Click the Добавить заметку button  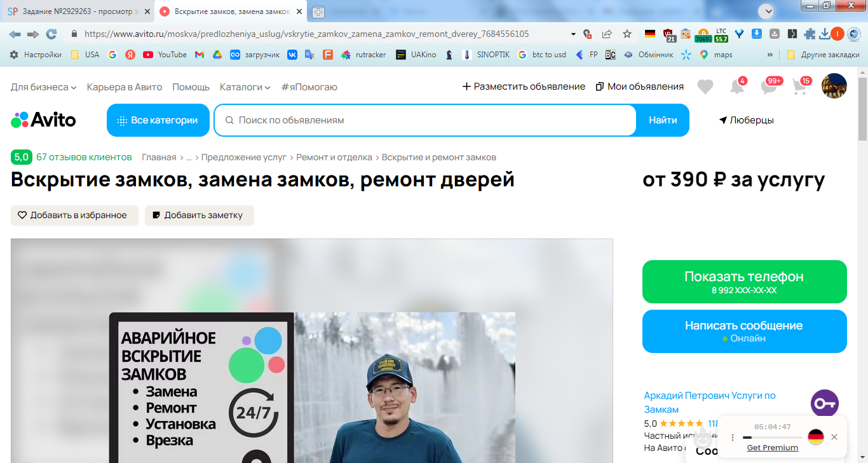click(x=200, y=216)
